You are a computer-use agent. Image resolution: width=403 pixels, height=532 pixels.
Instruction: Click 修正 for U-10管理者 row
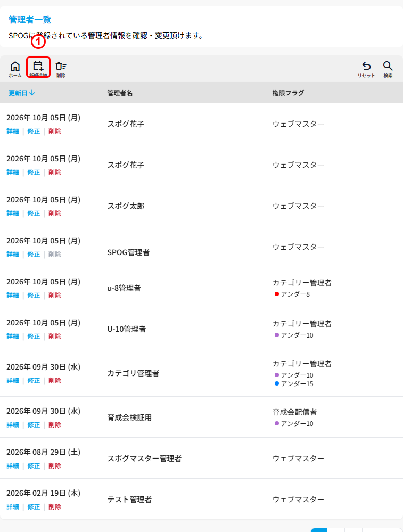coord(34,336)
